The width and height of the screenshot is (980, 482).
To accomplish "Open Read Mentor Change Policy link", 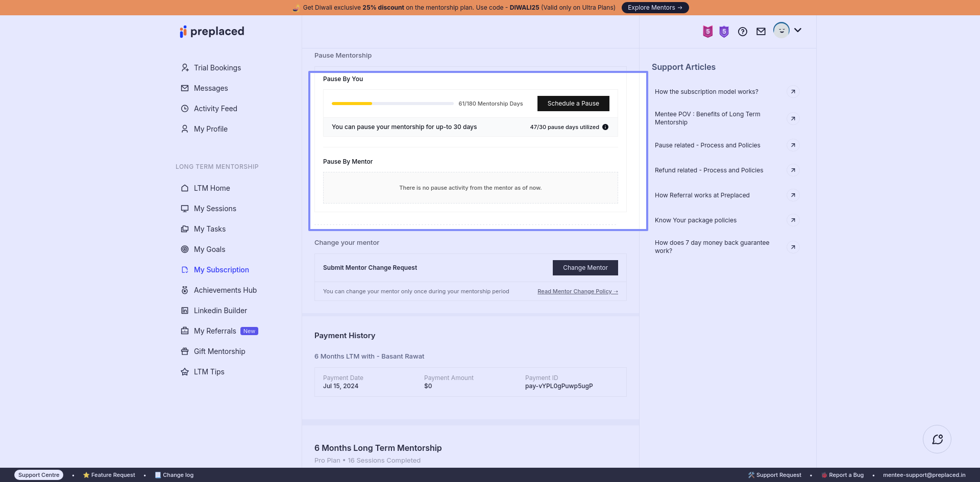I will click(577, 291).
